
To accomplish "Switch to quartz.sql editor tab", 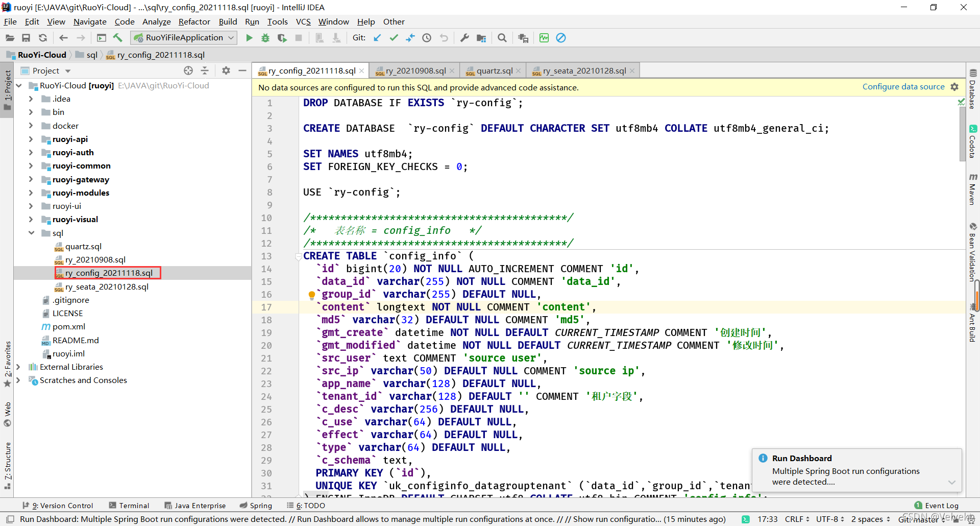I will [493, 70].
